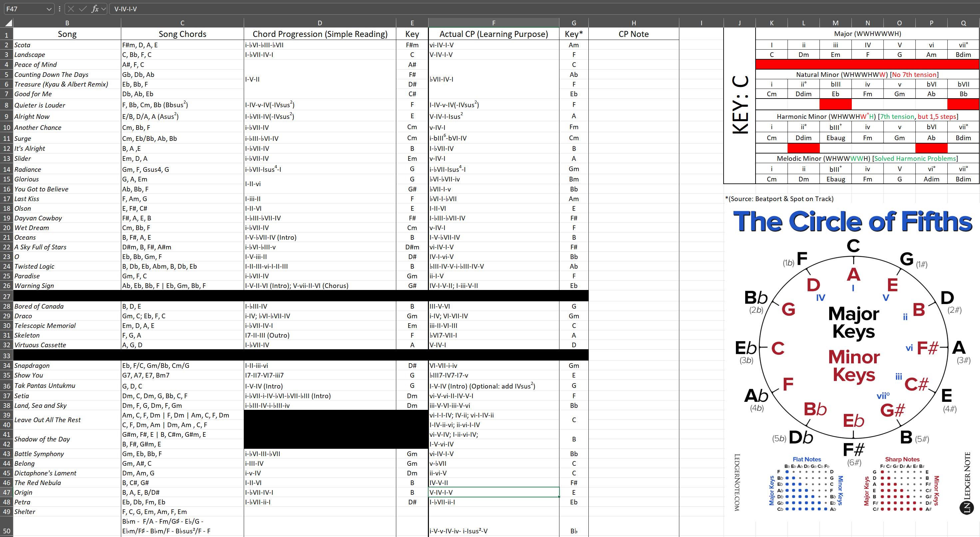Select cell 'I-V-♭VII-IV (Intro)' in column D
The width and height of the screenshot is (980, 537).
coord(320,237)
